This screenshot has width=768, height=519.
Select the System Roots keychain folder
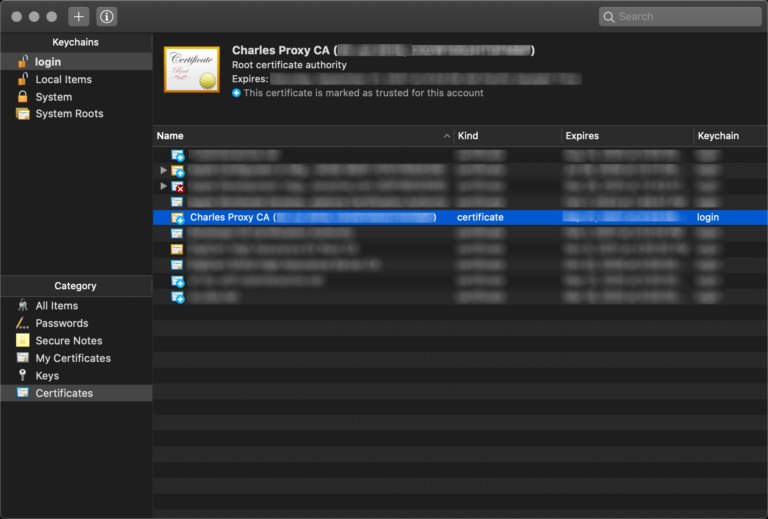(69, 114)
